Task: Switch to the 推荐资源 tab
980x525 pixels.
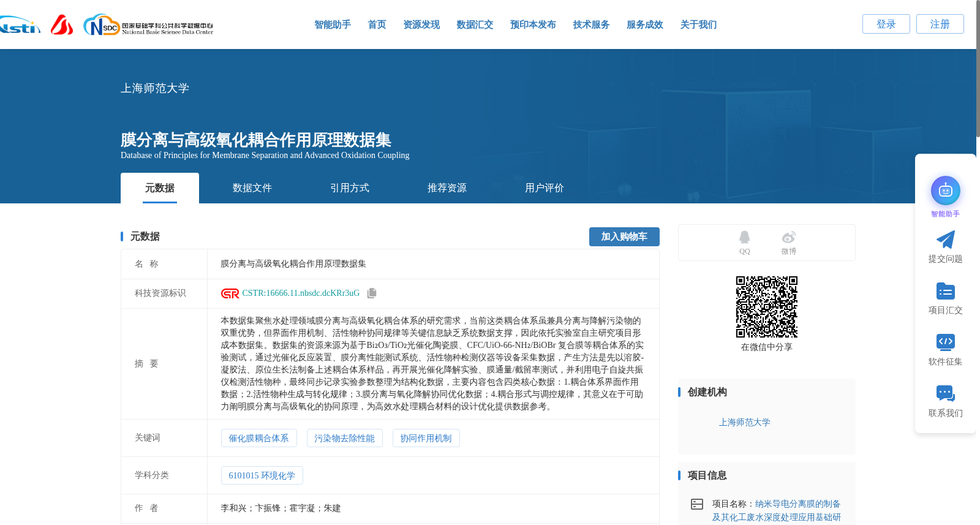Action: [x=447, y=188]
